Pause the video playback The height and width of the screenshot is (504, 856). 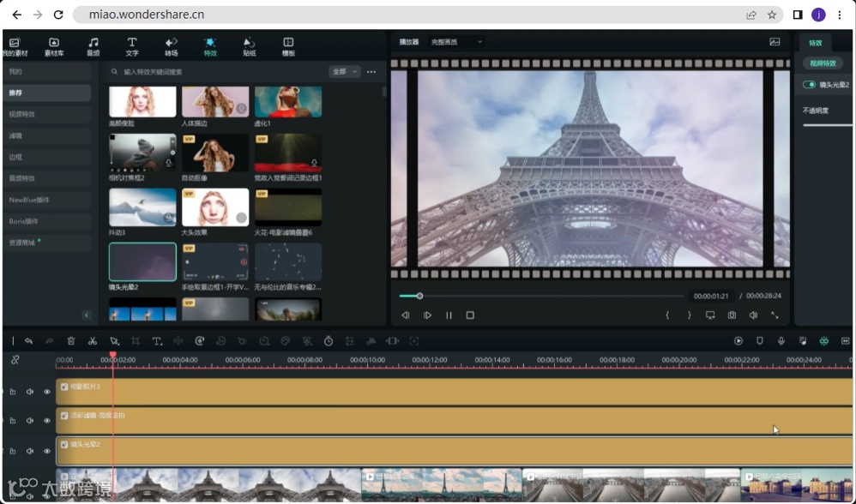(449, 315)
